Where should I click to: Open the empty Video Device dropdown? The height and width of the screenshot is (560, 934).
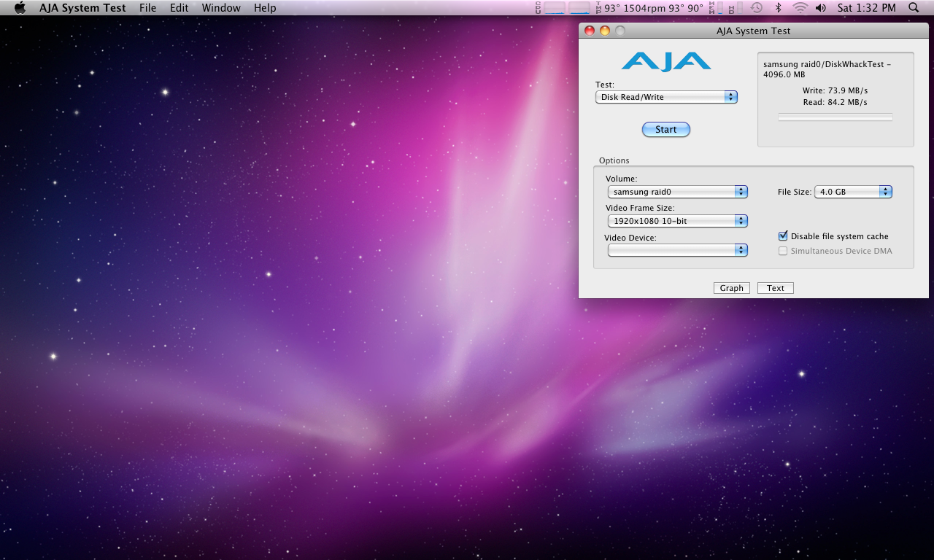tap(678, 250)
